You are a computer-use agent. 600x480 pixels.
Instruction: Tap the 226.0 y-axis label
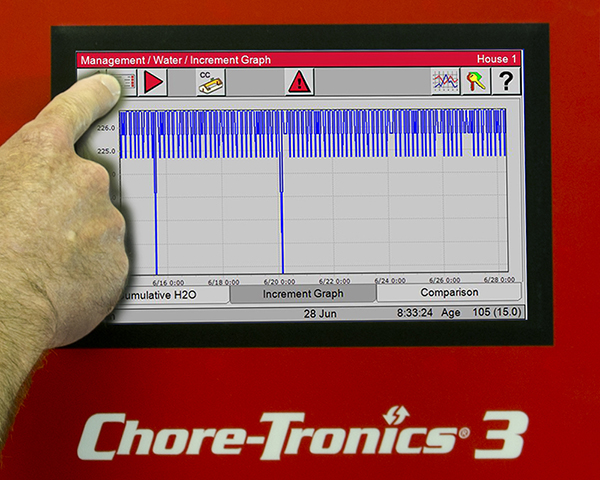tap(106, 128)
